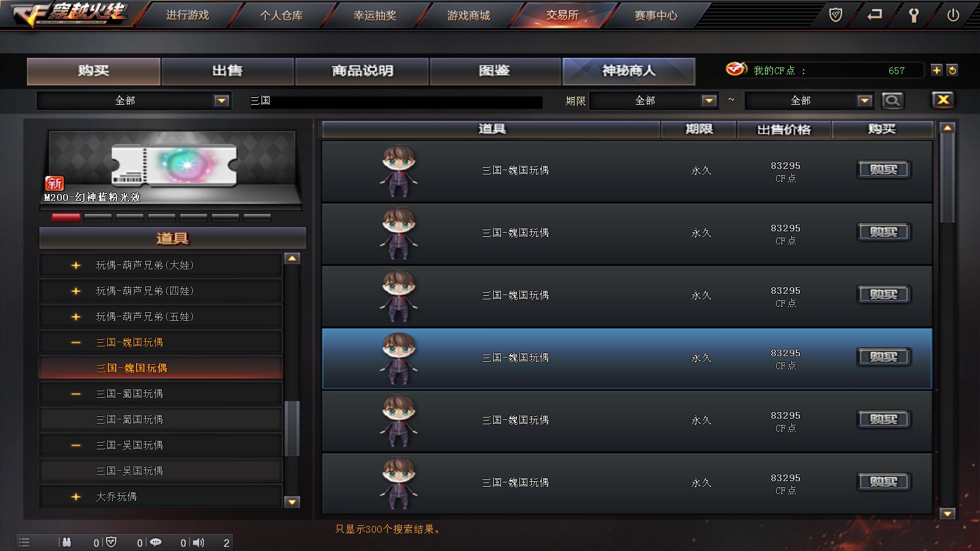Refresh CF points balance icon
980x551 pixels.
coord(952,70)
